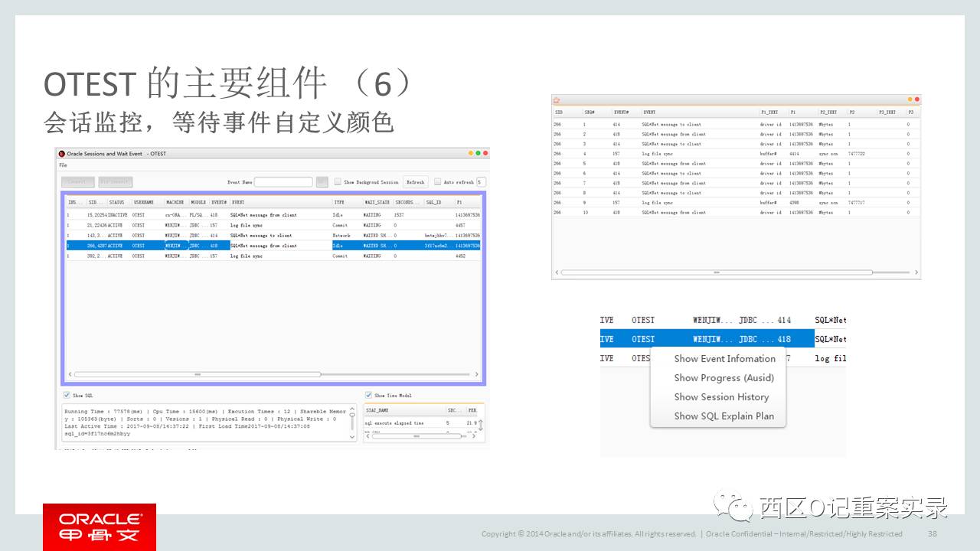
Task: Close the session history window with red button
Action: tap(916, 99)
